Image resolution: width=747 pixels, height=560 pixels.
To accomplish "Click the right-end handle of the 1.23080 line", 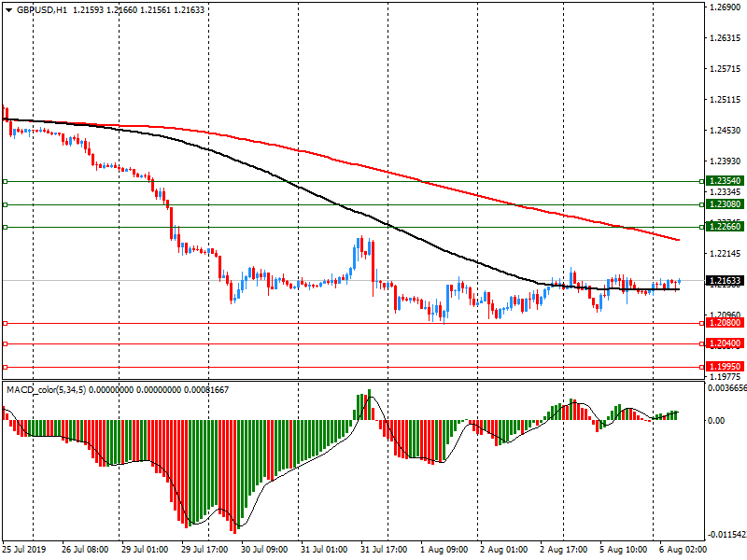I will 702,204.
